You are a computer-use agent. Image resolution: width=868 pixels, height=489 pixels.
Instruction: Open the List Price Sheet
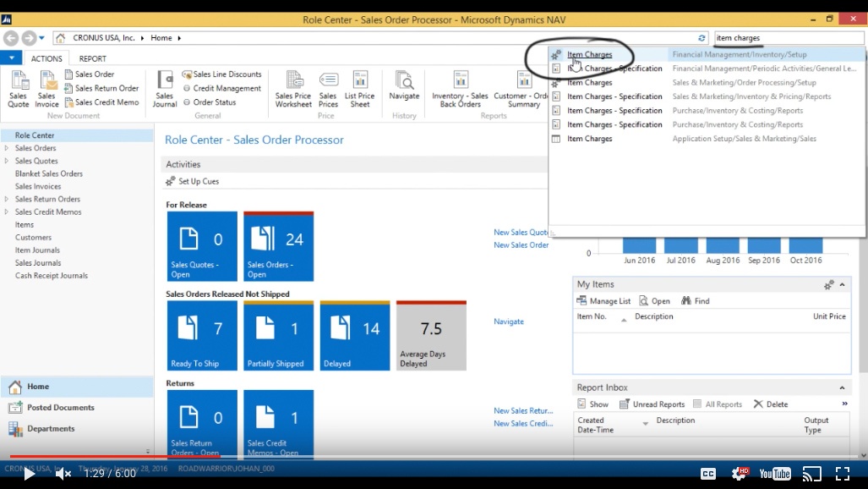click(x=360, y=90)
